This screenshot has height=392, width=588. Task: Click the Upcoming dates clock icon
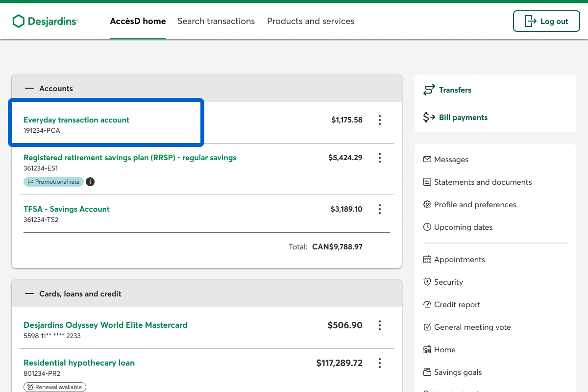[427, 227]
